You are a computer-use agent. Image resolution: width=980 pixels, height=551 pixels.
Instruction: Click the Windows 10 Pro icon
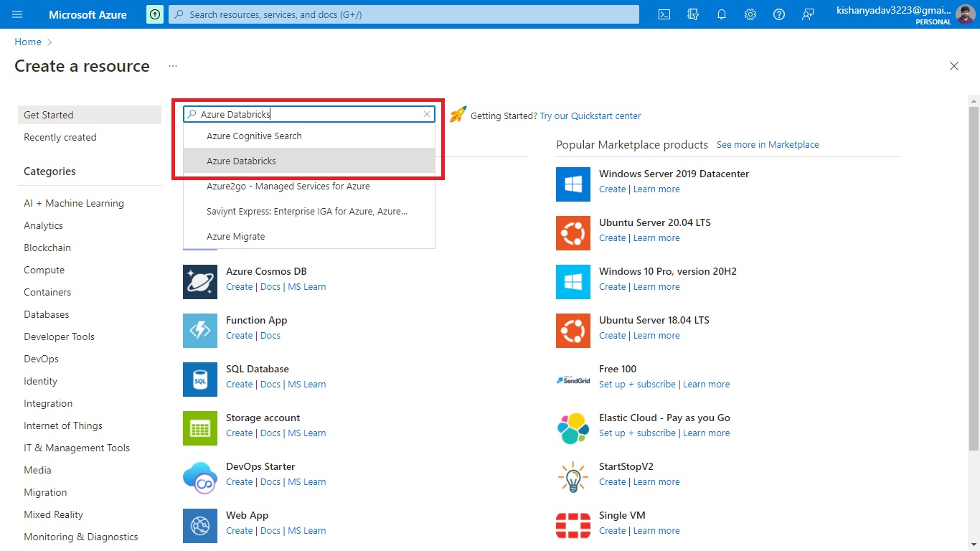pyautogui.click(x=573, y=281)
